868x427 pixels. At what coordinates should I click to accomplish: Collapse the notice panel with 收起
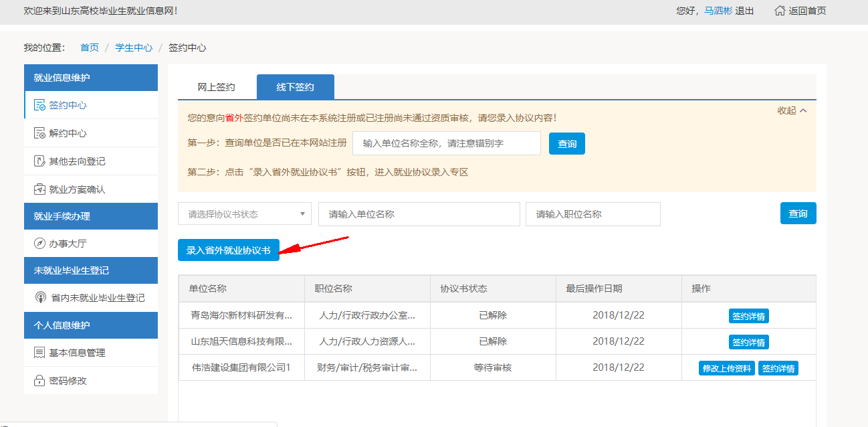coord(792,110)
